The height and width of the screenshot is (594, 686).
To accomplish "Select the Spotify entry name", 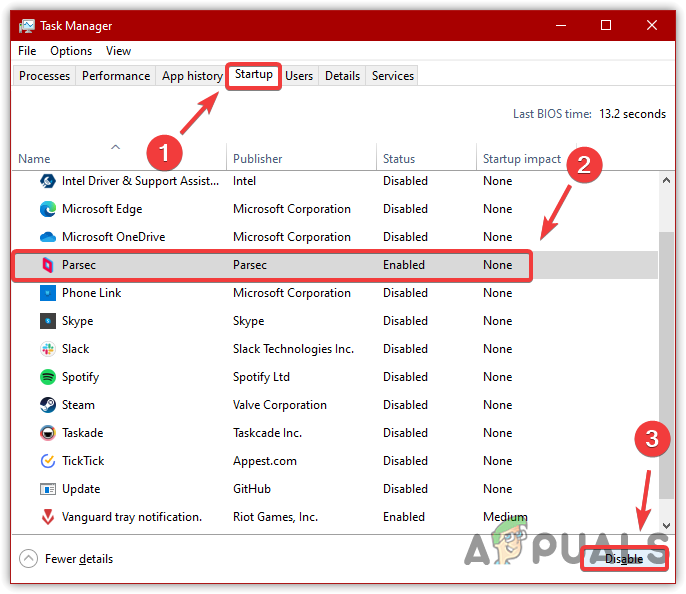I will point(80,377).
